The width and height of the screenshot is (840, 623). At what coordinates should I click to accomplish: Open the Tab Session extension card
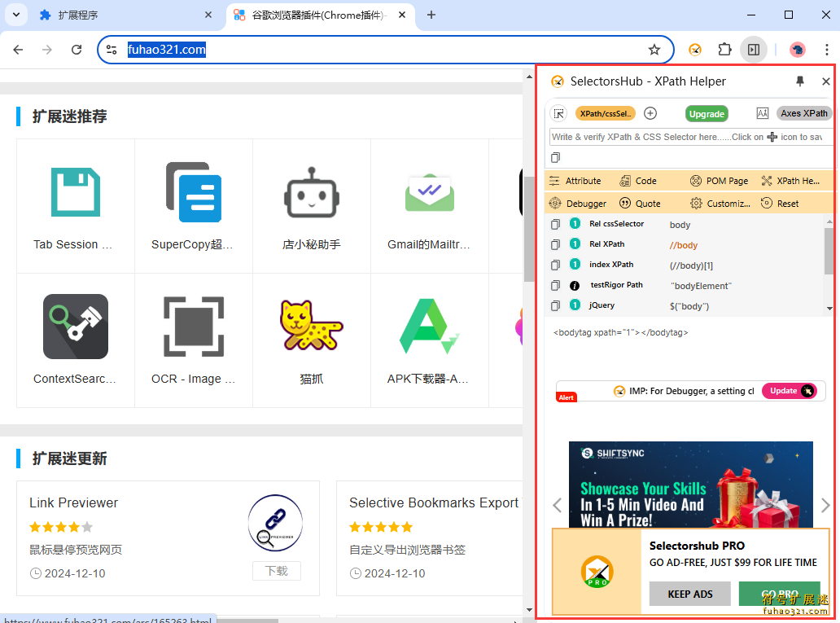(76, 206)
